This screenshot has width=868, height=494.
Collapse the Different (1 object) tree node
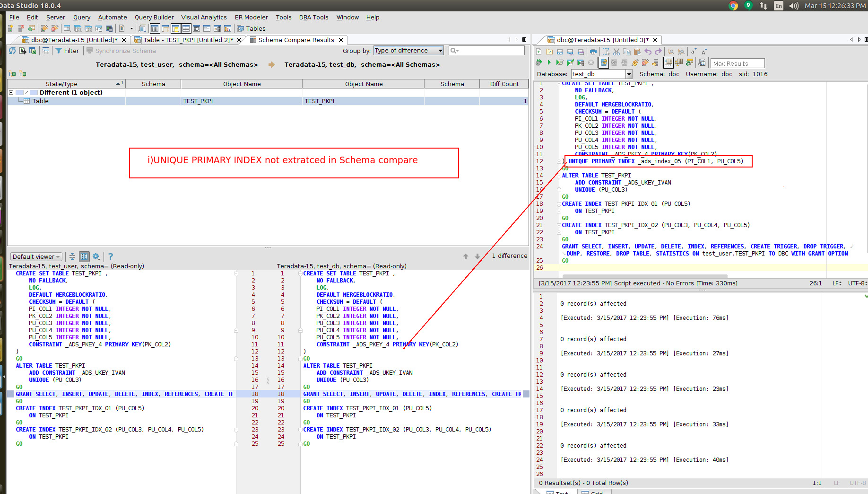click(11, 92)
